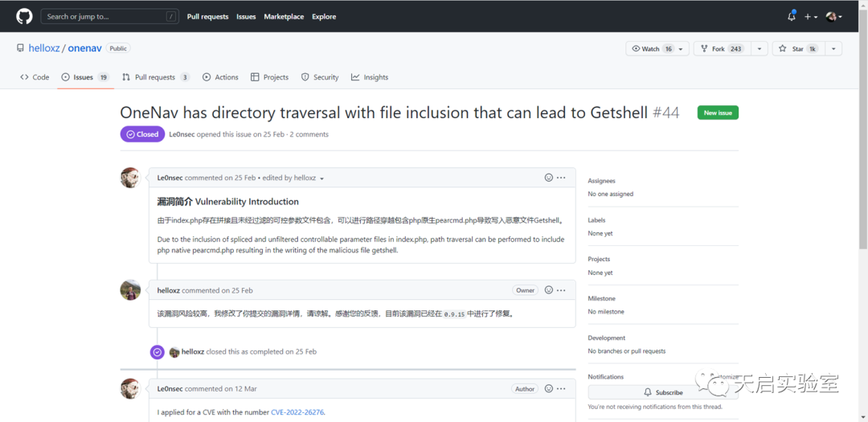This screenshot has width=868, height=422.
Task: Expand the Fork options dropdown
Action: click(759, 49)
